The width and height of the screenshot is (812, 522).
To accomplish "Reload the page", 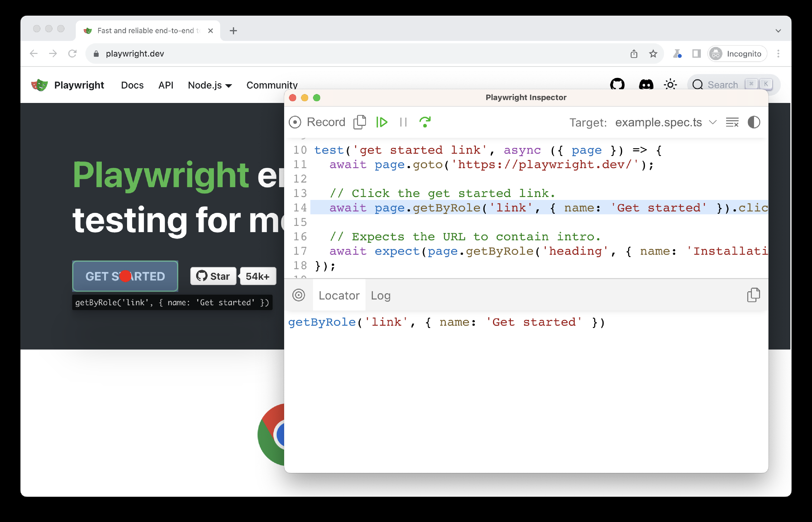I will [x=72, y=54].
